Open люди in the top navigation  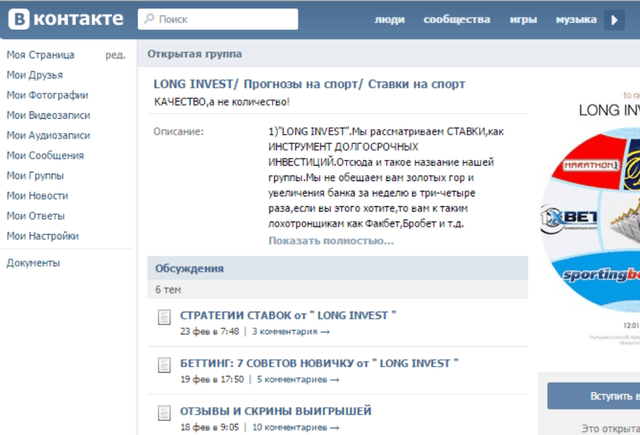390,19
